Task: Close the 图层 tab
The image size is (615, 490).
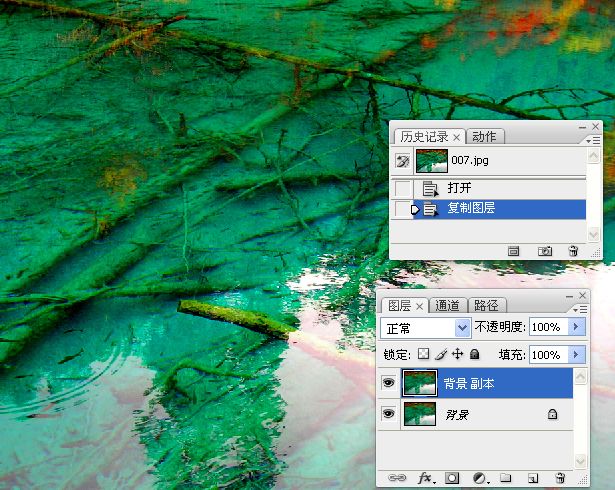Action: pos(419,306)
